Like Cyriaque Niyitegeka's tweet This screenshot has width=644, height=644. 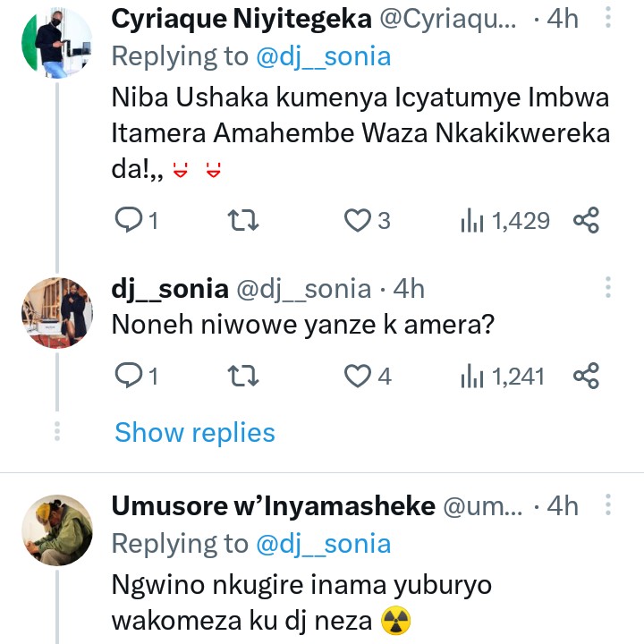[357, 220]
